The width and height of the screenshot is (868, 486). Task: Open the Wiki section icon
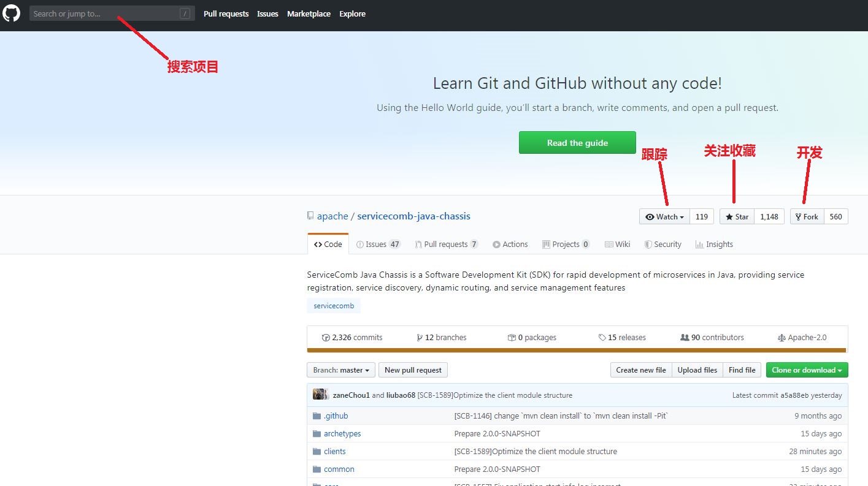[x=609, y=244]
